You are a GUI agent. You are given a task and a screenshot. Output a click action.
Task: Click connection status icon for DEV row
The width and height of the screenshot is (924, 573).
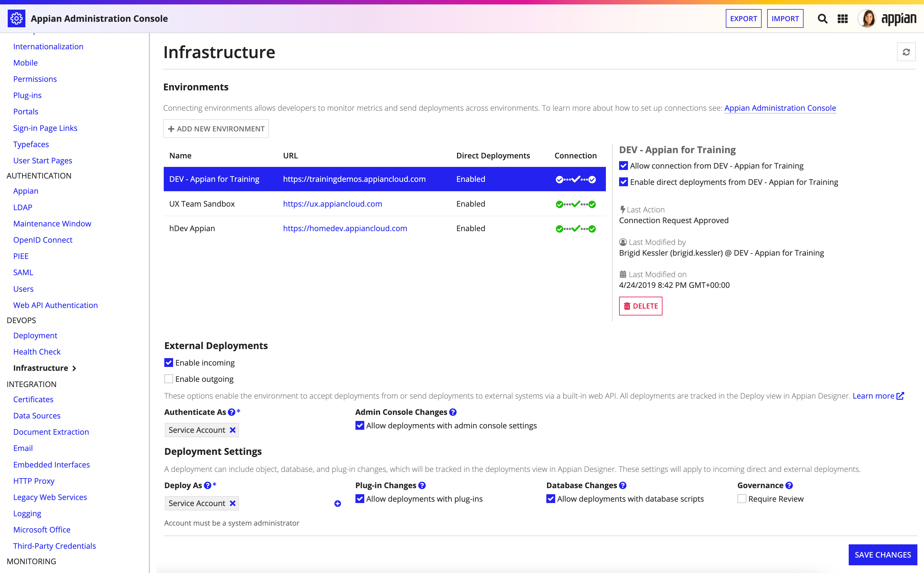tap(576, 179)
